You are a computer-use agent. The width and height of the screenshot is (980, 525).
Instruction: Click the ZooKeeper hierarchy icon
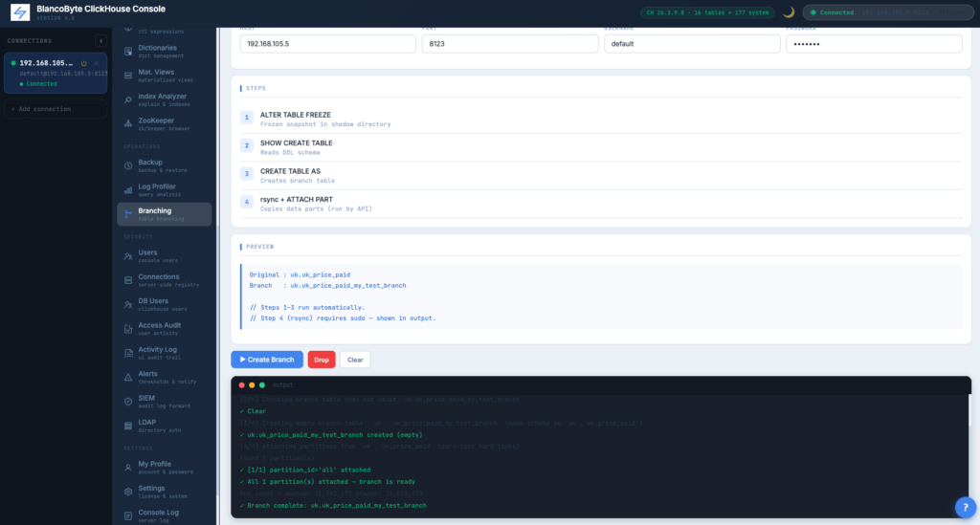tap(128, 123)
